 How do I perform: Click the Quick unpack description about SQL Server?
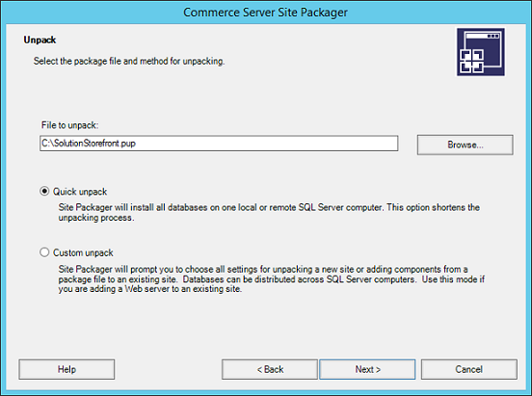click(269, 212)
